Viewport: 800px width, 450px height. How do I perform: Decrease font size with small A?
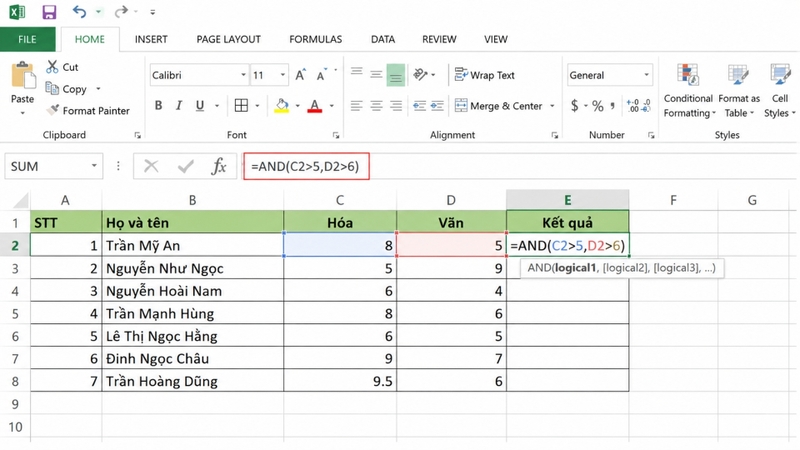coord(321,75)
